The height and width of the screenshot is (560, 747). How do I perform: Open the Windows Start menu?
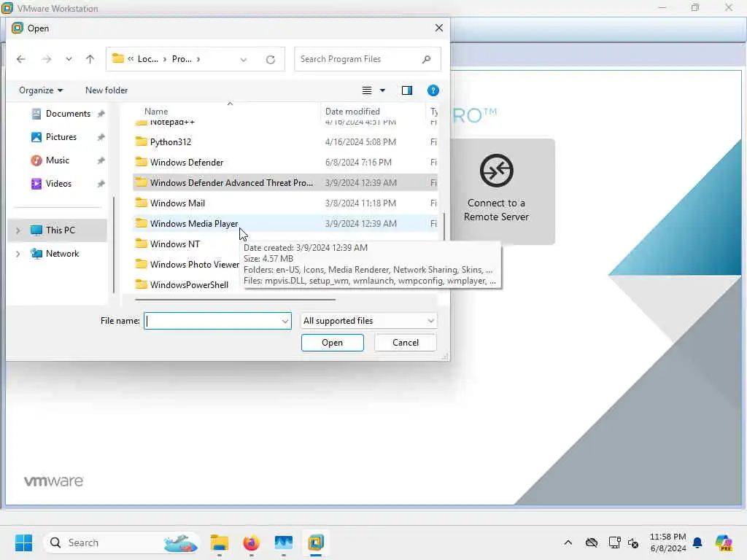(x=23, y=542)
